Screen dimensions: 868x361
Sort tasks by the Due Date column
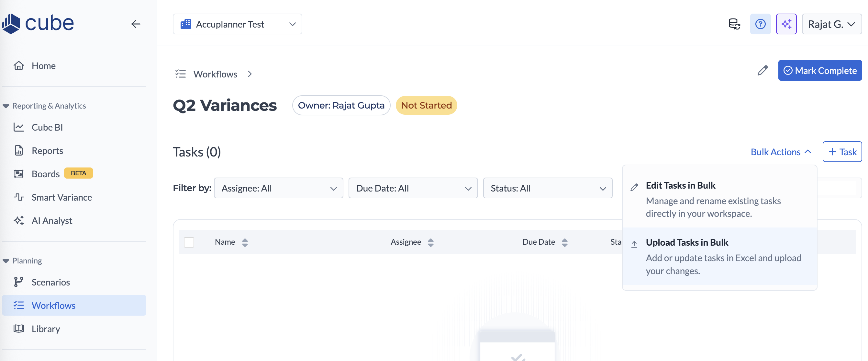564,242
